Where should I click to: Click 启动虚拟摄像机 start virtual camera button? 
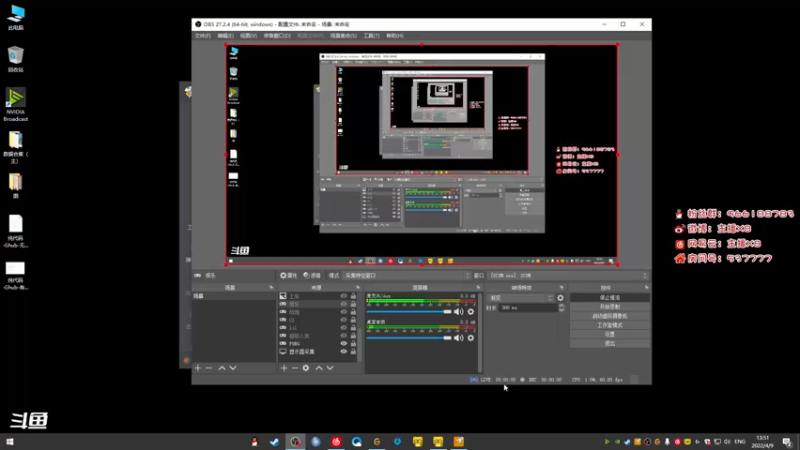(x=610, y=316)
